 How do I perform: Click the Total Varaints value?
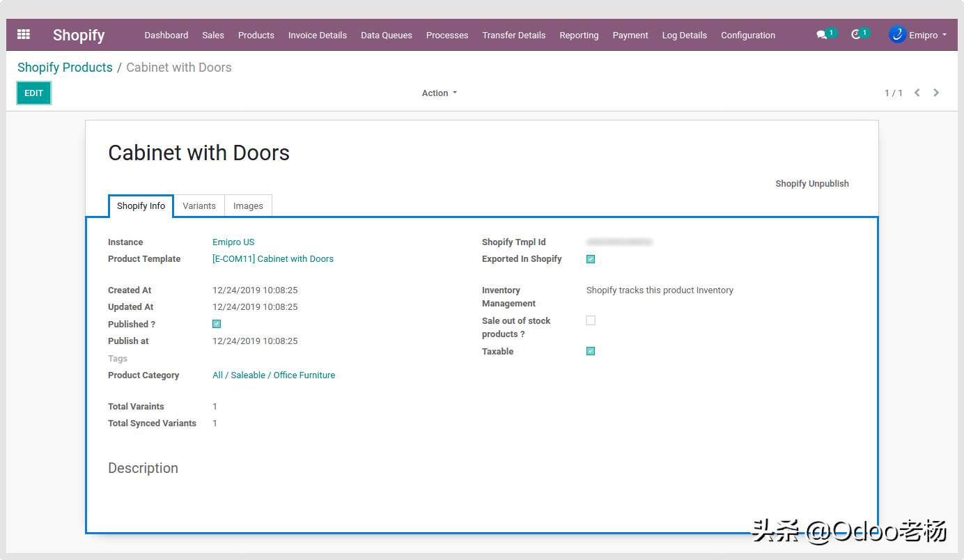pyautogui.click(x=215, y=407)
